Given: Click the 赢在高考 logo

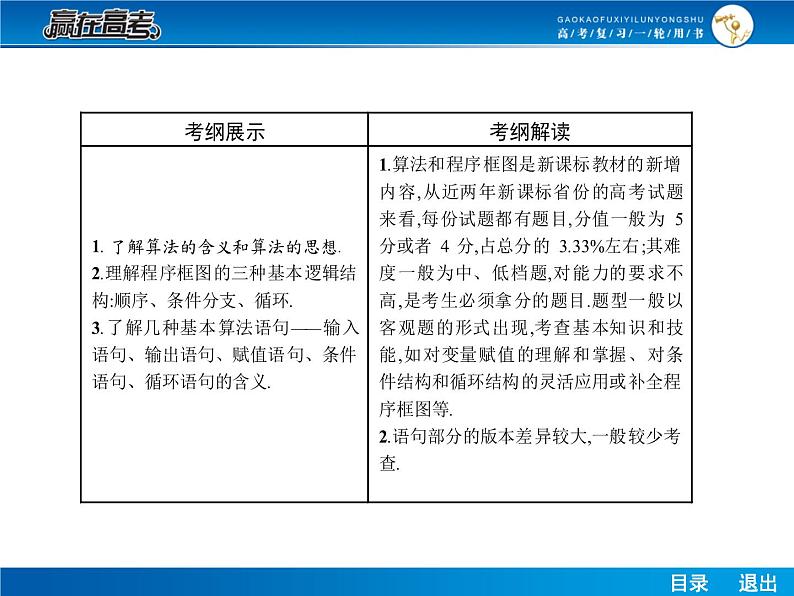Looking at the screenshot, I should point(102,24).
